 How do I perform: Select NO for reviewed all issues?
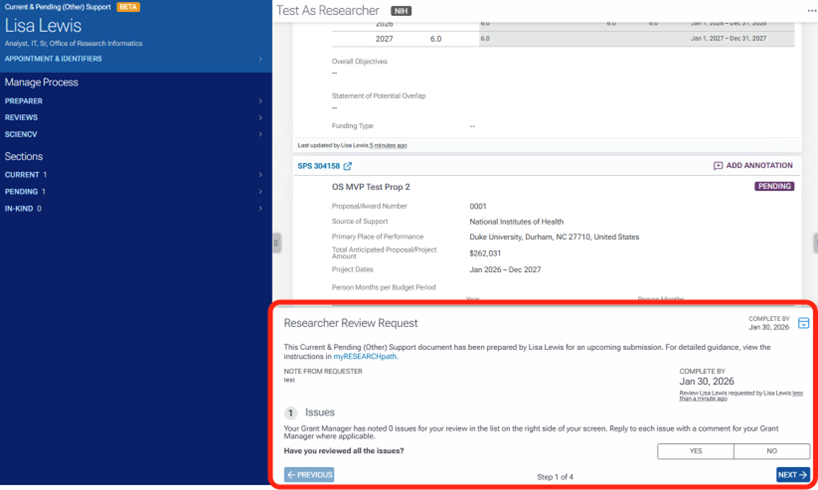(x=771, y=451)
